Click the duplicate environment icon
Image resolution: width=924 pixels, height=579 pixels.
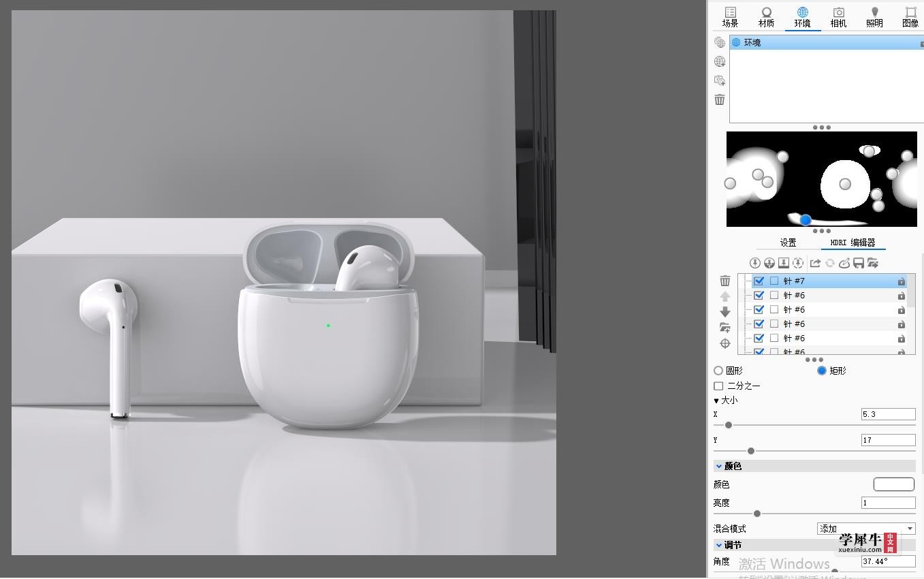pyautogui.click(x=720, y=80)
